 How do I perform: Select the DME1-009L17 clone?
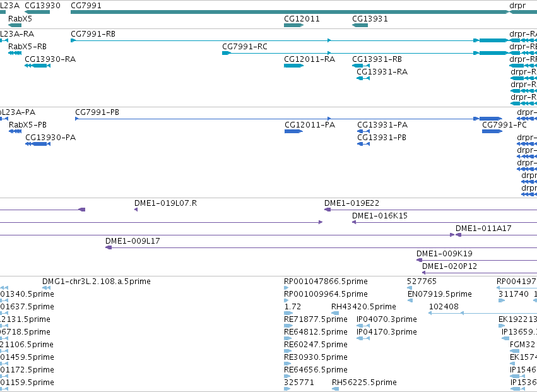click(x=321, y=247)
